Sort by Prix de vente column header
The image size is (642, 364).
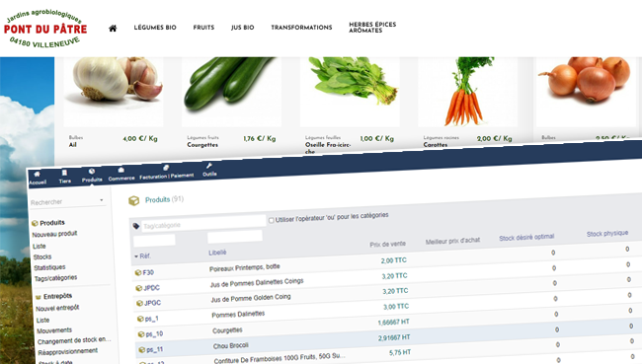(388, 245)
